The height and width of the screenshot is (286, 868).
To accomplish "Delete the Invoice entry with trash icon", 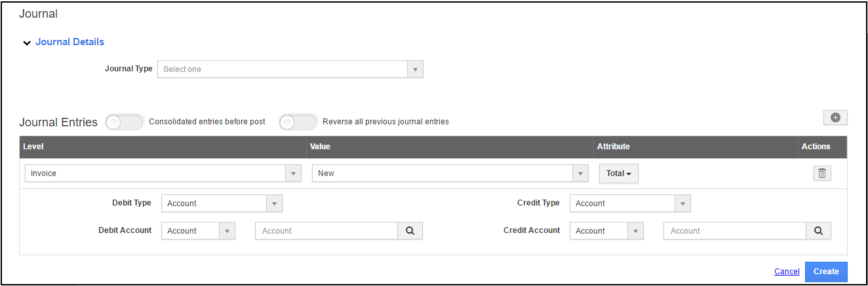I will click(823, 173).
